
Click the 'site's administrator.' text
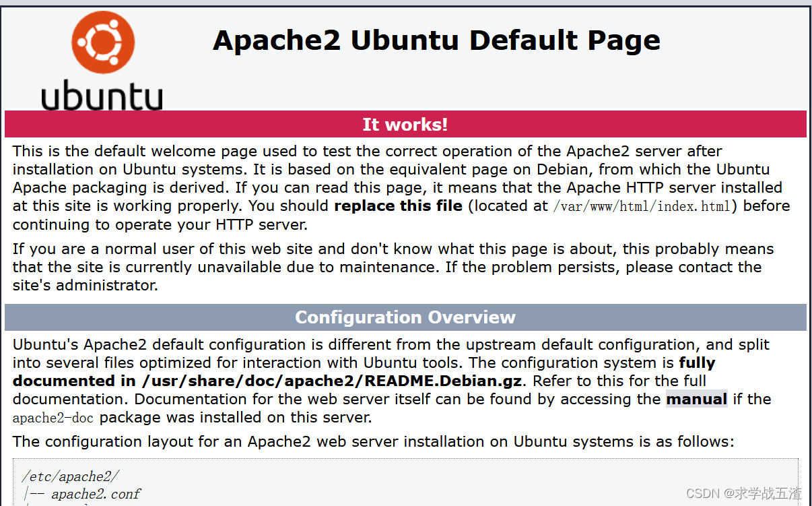coord(86,285)
